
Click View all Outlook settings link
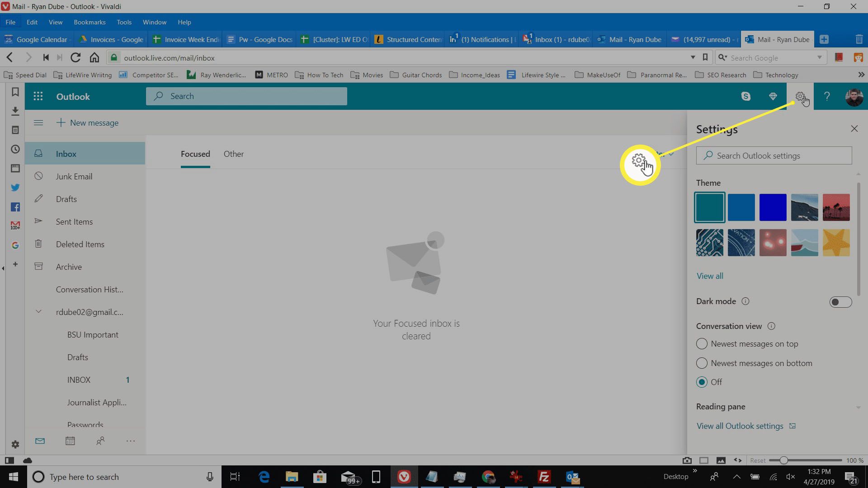pyautogui.click(x=740, y=426)
